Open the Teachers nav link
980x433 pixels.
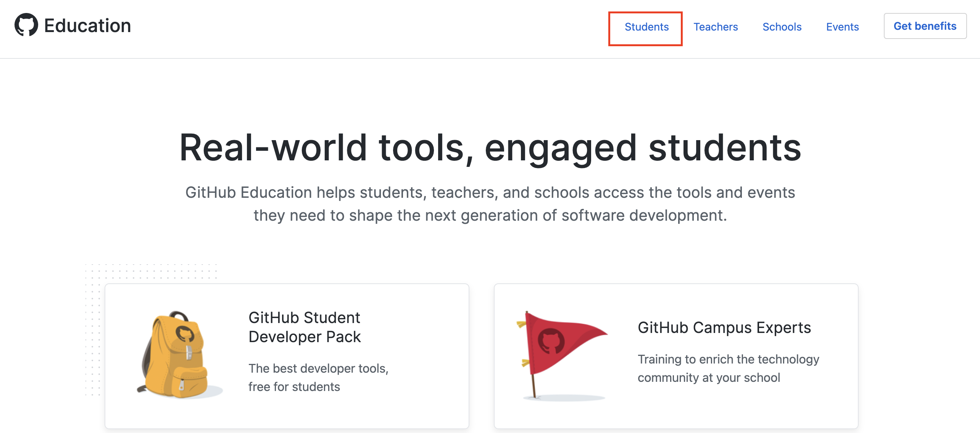tap(716, 27)
